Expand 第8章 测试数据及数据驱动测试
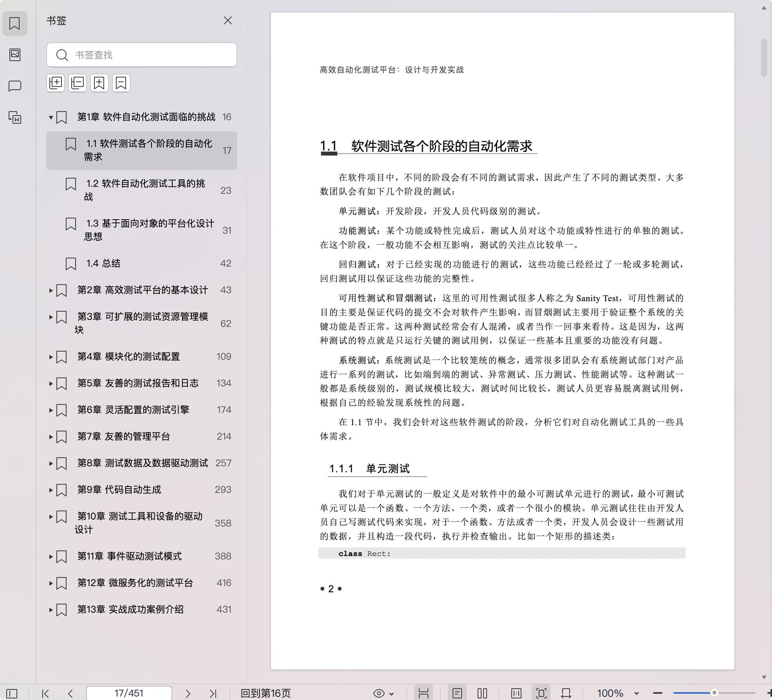Image resolution: width=772 pixels, height=700 pixels. [51, 463]
